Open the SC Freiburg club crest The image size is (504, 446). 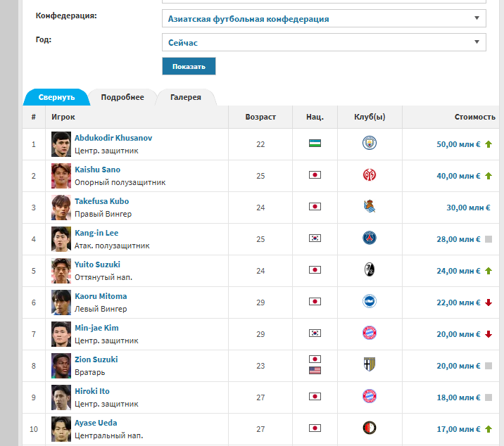370,269
